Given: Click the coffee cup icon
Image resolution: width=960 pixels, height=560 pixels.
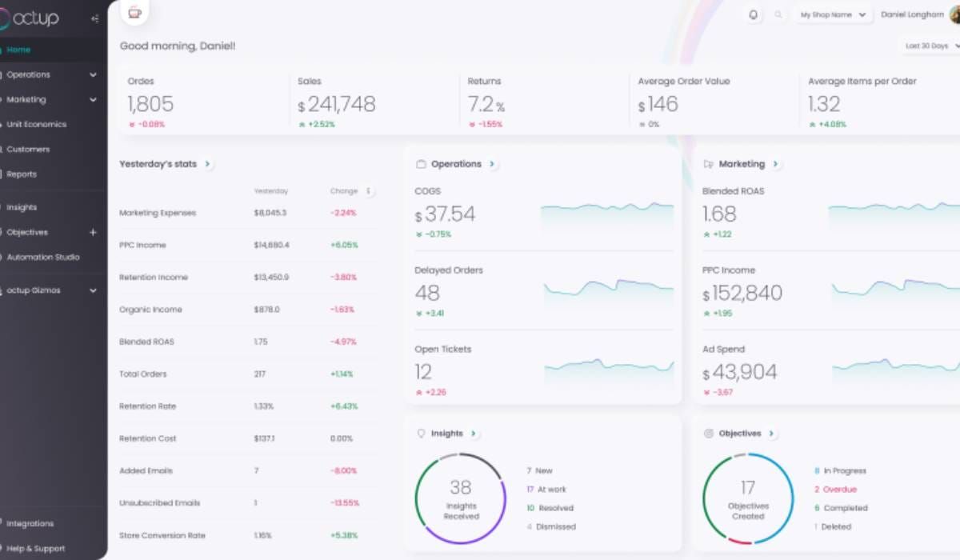Looking at the screenshot, I should (134, 14).
